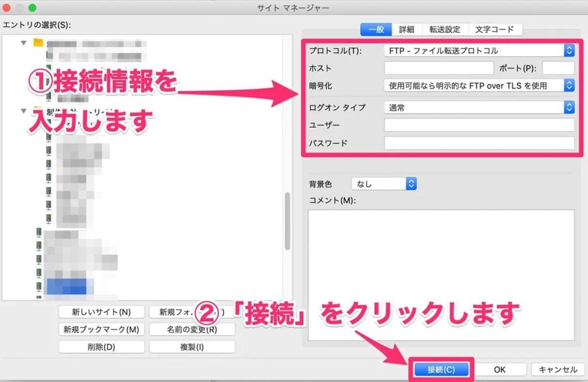
Task: Click the ホスト input field
Action: point(439,68)
